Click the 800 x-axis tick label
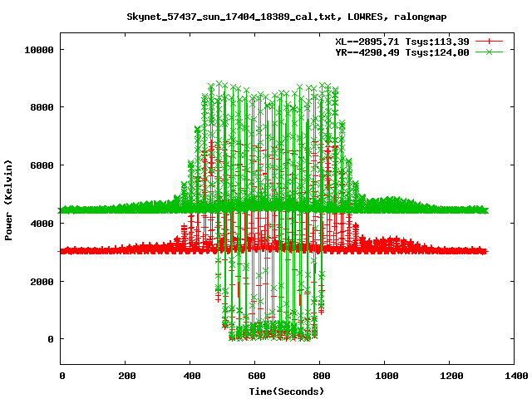The height and width of the screenshot is (399, 532). coord(322,376)
